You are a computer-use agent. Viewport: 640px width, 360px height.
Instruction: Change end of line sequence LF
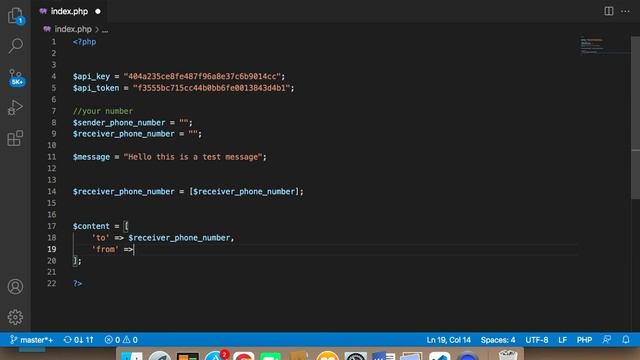(x=562, y=340)
